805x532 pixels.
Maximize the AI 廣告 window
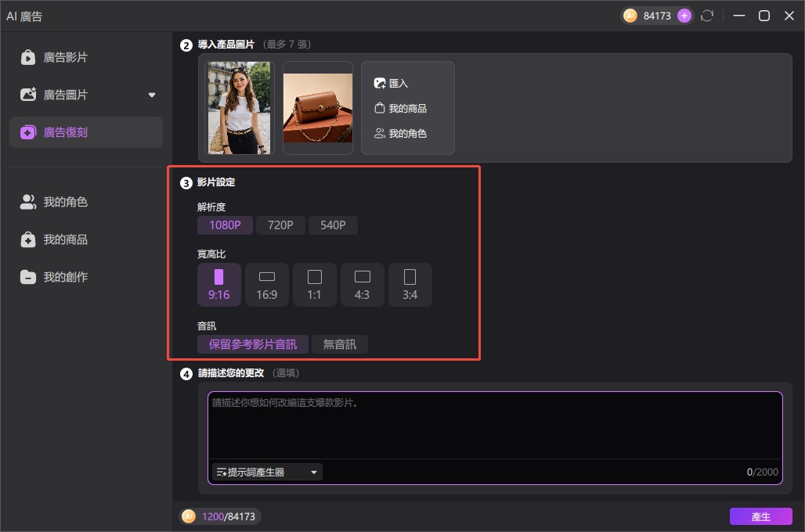tap(764, 16)
